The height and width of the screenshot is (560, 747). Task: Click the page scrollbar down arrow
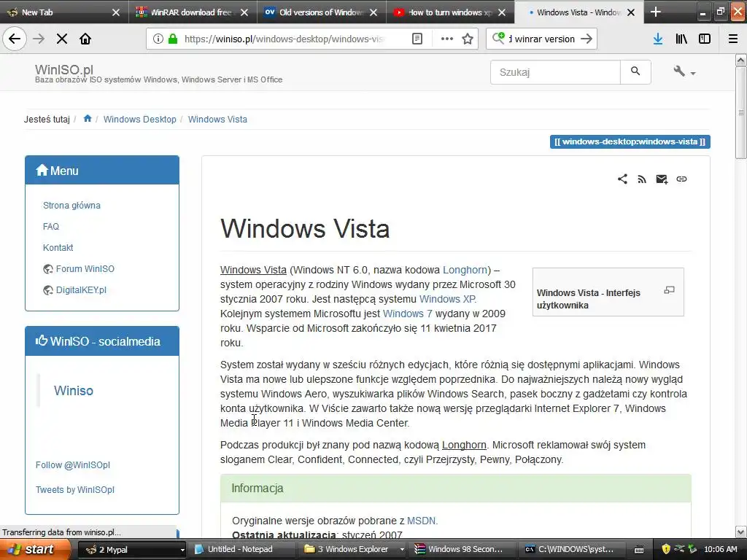point(740,532)
